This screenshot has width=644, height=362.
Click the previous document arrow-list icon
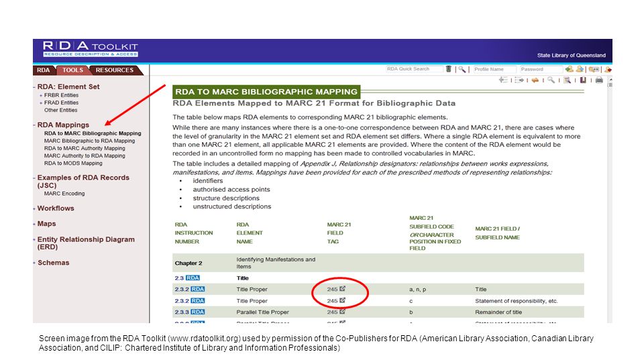click(503, 80)
